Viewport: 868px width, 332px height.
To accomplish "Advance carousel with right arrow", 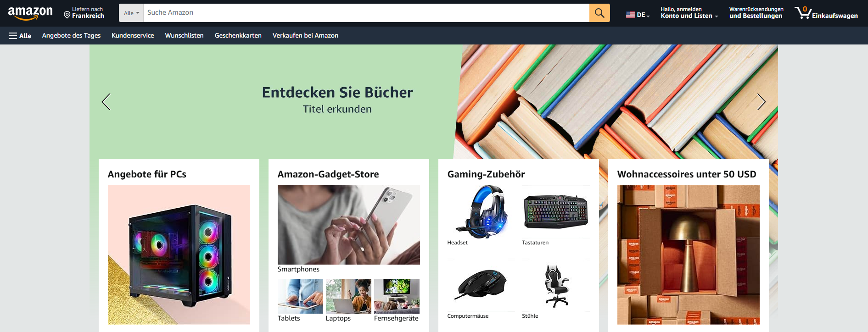I will point(761,102).
